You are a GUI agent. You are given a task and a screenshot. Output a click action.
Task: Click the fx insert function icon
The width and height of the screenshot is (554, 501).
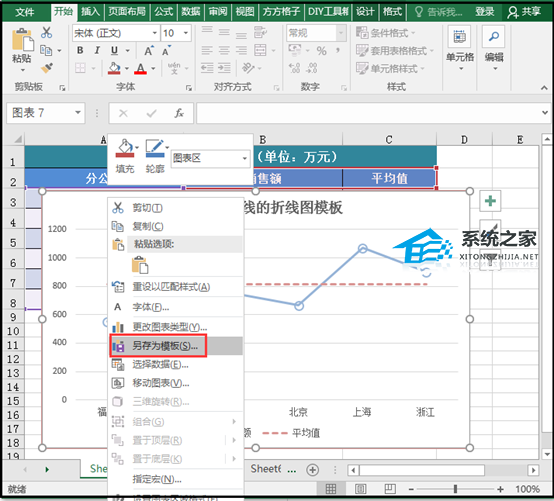click(179, 113)
